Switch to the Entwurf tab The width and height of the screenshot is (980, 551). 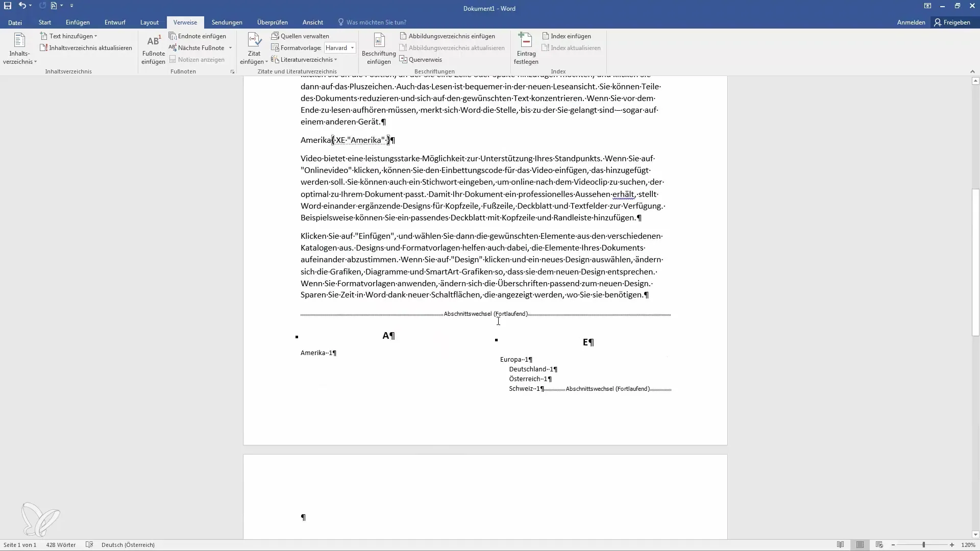coord(115,22)
